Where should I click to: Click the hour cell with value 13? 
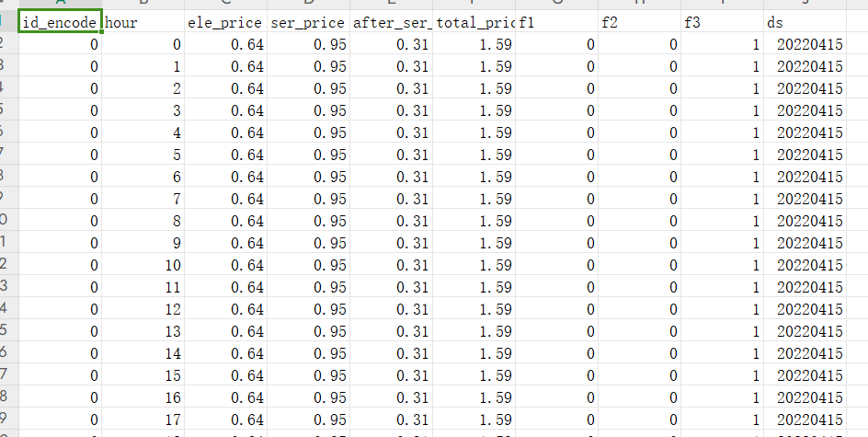(143, 331)
